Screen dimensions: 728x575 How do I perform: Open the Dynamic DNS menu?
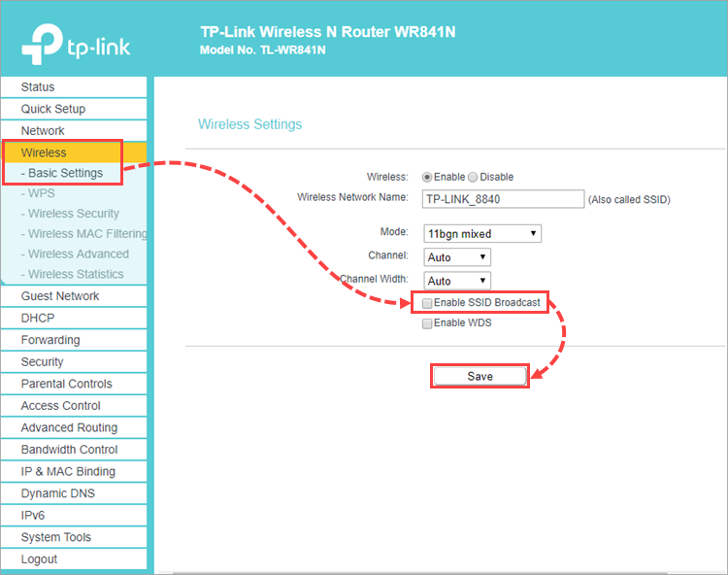click(74, 493)
